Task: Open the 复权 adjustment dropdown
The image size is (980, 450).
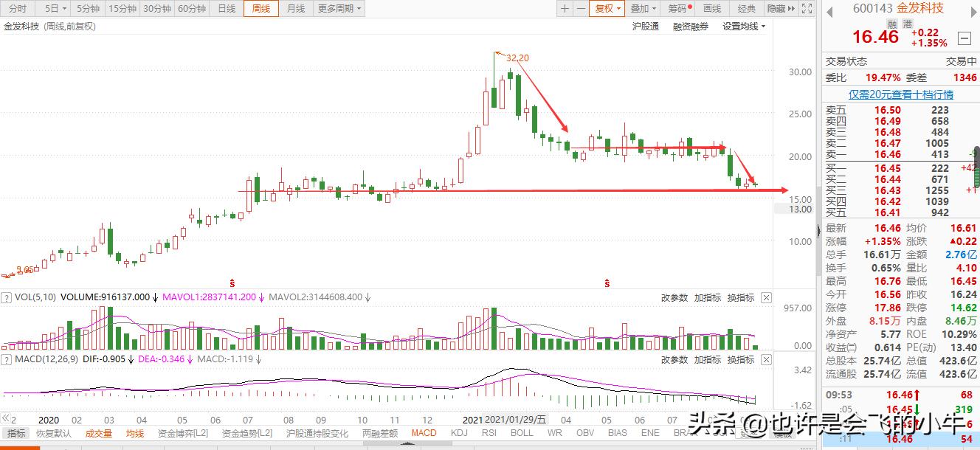Action: click(x=606, y=8)
